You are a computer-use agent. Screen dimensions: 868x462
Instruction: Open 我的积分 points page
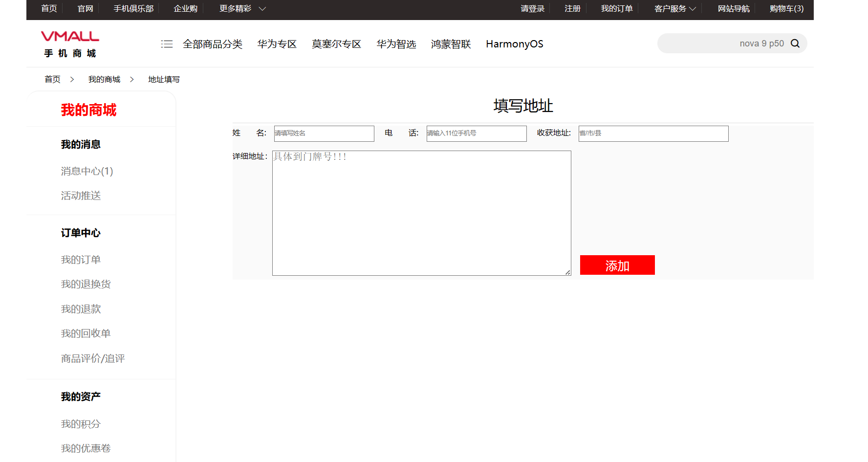[80, 423]
